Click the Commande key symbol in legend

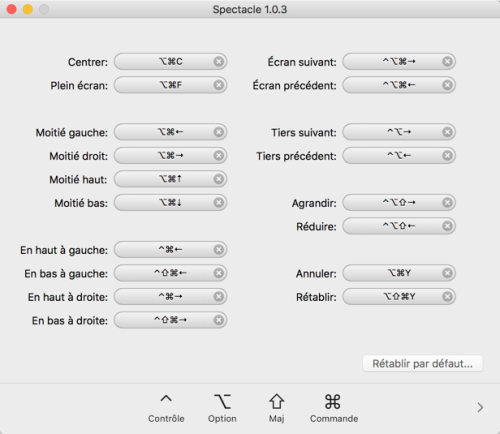pyautogui.click(x=333, y=402)
